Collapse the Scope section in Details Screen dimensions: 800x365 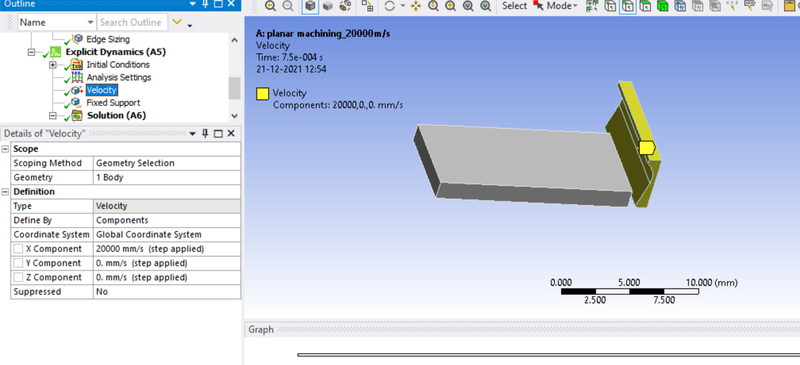[6, 149]
